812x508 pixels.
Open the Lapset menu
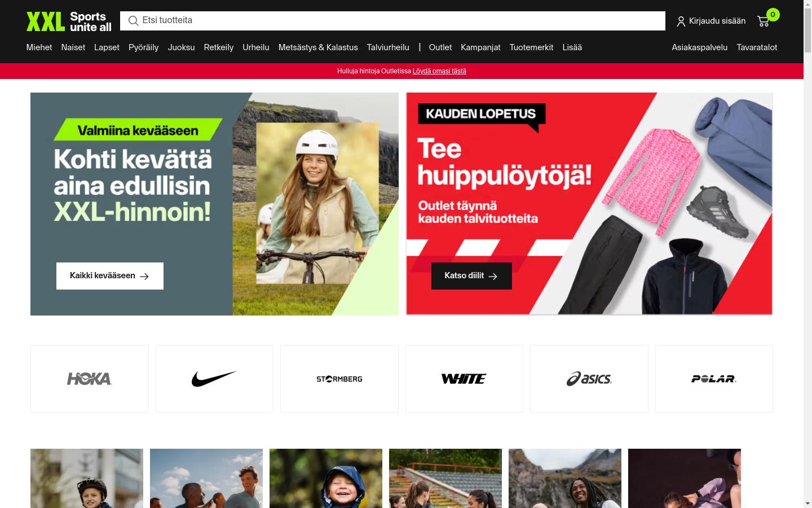click(107, 47)
